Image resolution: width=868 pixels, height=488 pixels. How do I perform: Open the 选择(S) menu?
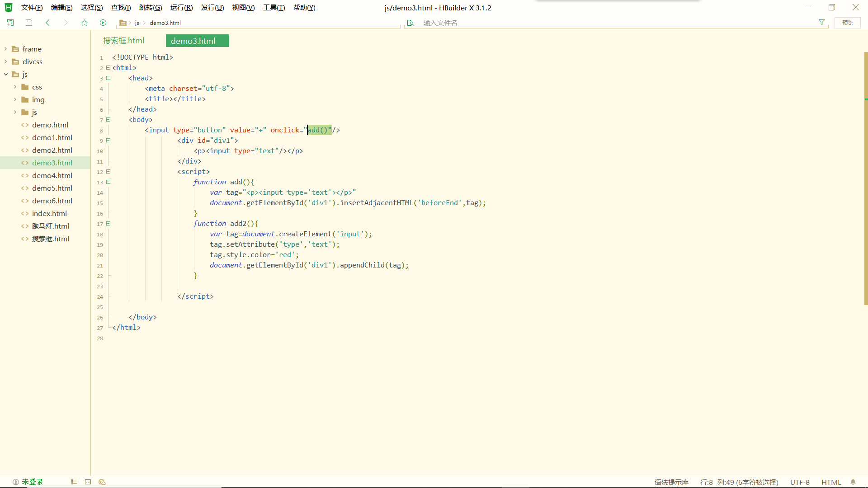[x=92, y=8]
